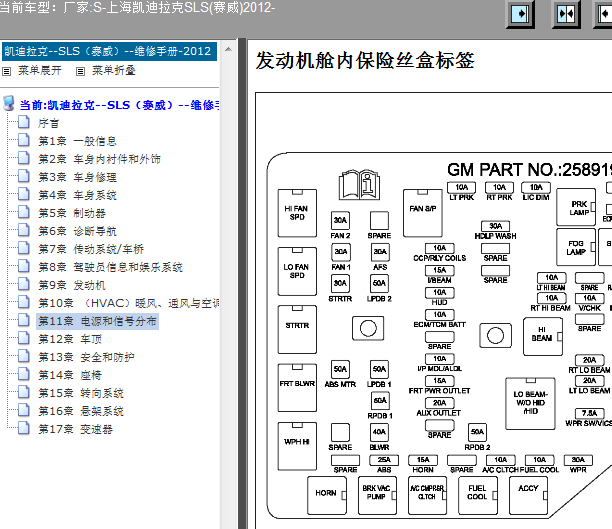Screen dimensions: 612x529
Task: Open 第8章 驾驶员信息和娱乐系统
Action: (110, 267)
